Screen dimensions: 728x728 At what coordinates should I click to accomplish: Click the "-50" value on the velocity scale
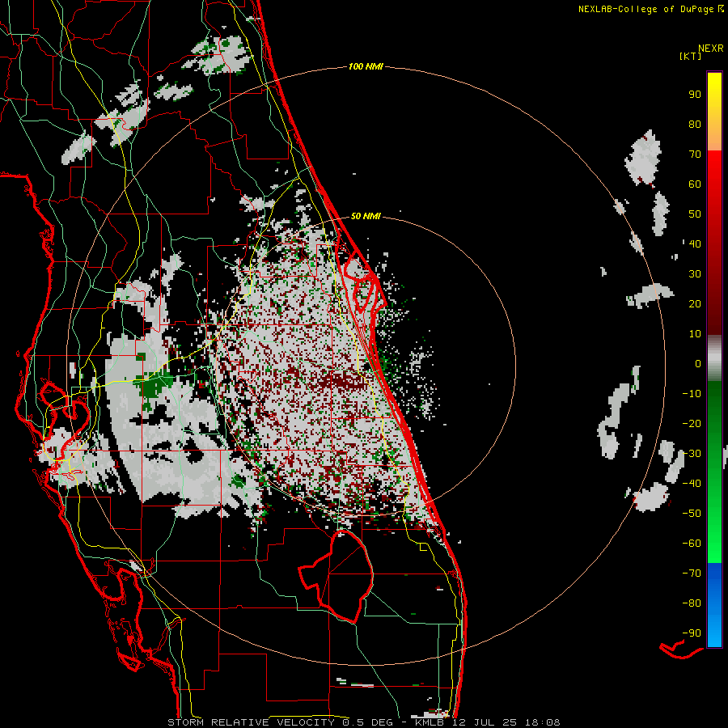[692, 514]
